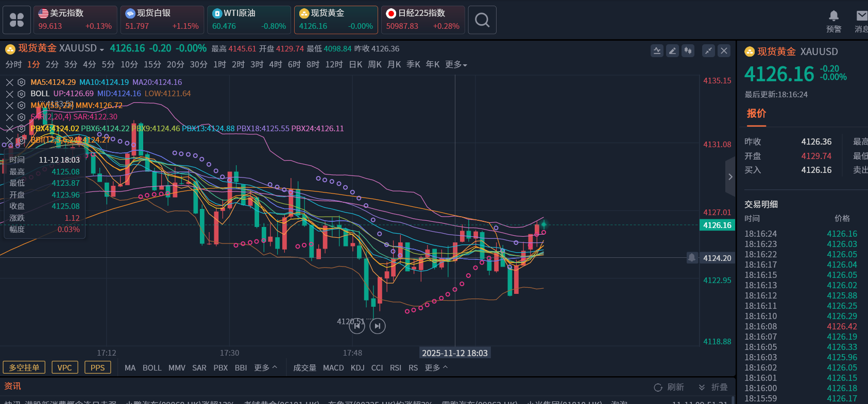Expand the 更多 timeframe dropdown
The image size is (868, 404).
click(x=456, y=64)
